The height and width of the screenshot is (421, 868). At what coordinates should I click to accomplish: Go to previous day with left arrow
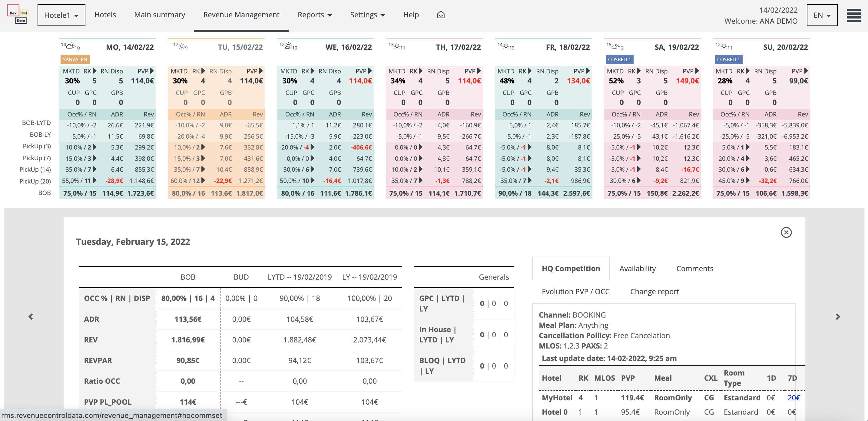(x=31, y=316)
